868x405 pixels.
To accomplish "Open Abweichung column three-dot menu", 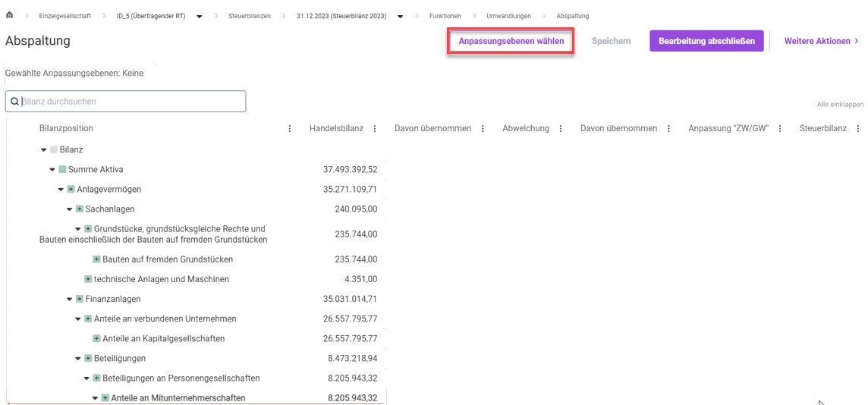I will coord(561,129).
